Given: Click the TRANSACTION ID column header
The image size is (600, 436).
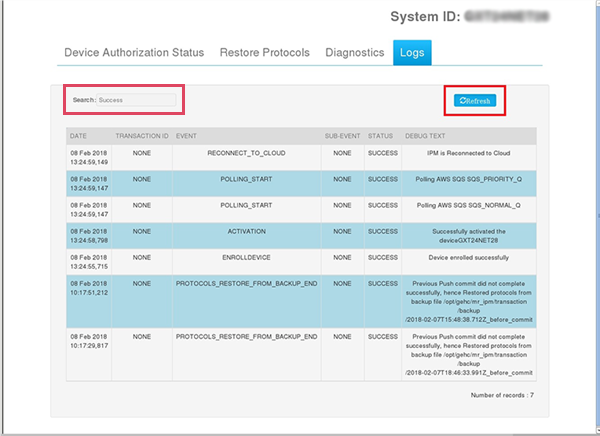Looking at the screenshot, I should coord(142,136).
